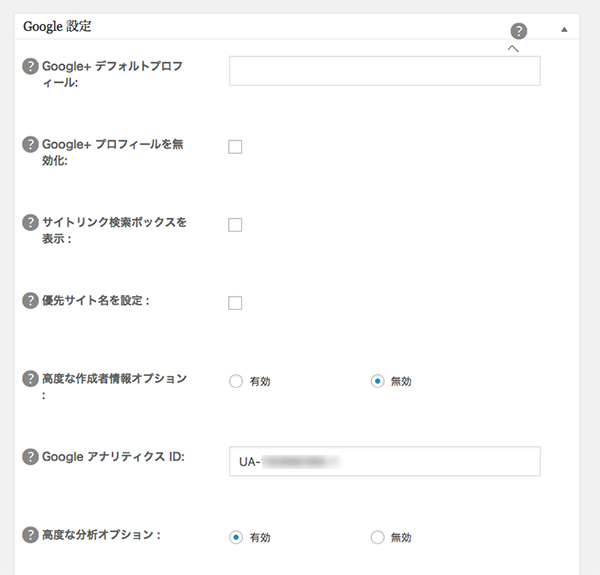This screenshot has height=575, width=600.
Task: Collapse the Google 設定 panel with triangle
Action: [x=564, y=29]
